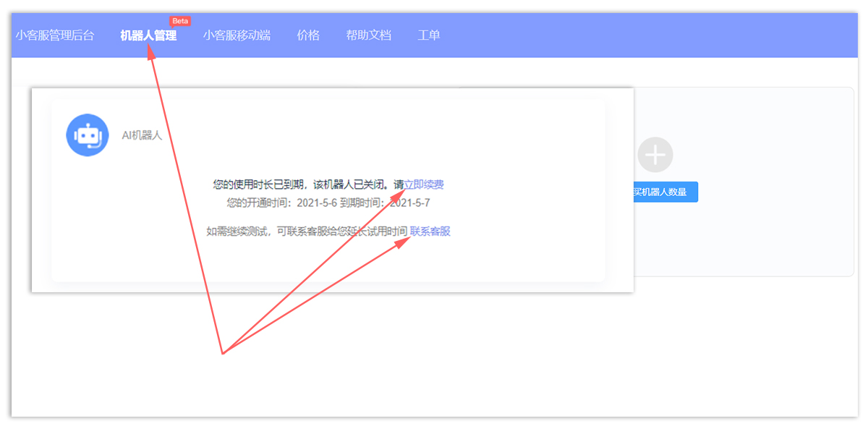The width and height of the screenshot is (868, 429).
Task: Click the blue AI robot avatar icon
Action: point(88,135)
